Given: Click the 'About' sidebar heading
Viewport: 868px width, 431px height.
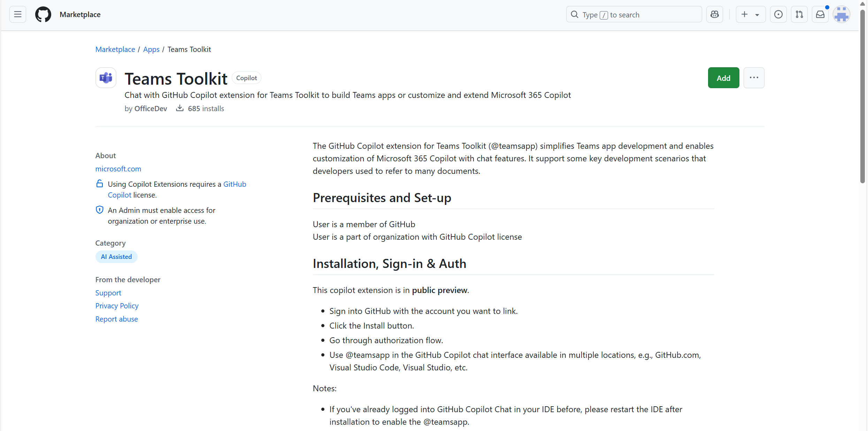Looking at the screenshot, I should (x=106, y=155).
